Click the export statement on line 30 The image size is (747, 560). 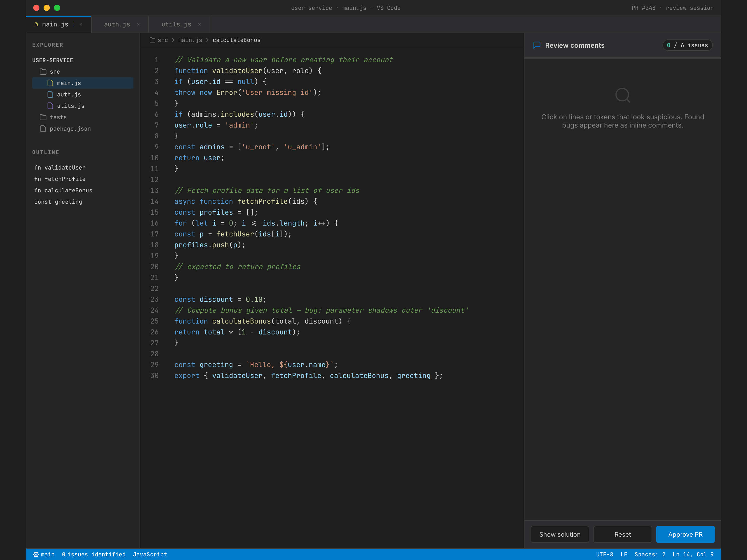point(308,375)
